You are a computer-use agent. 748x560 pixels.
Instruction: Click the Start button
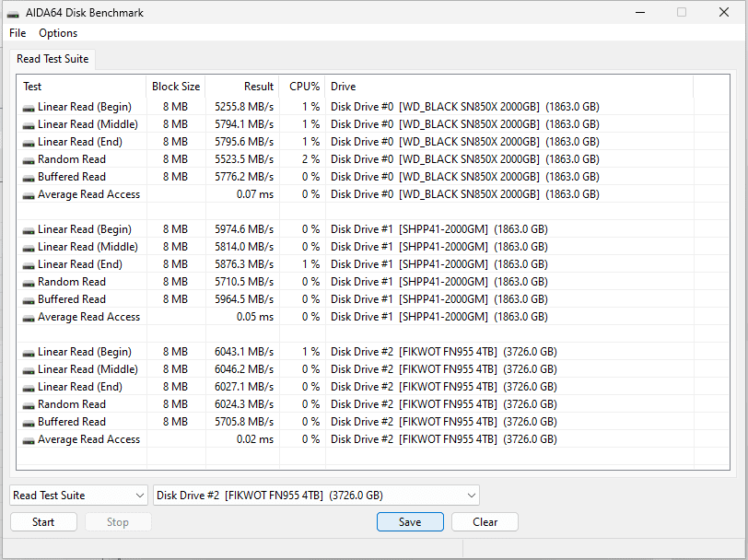(x=43, y=522)
